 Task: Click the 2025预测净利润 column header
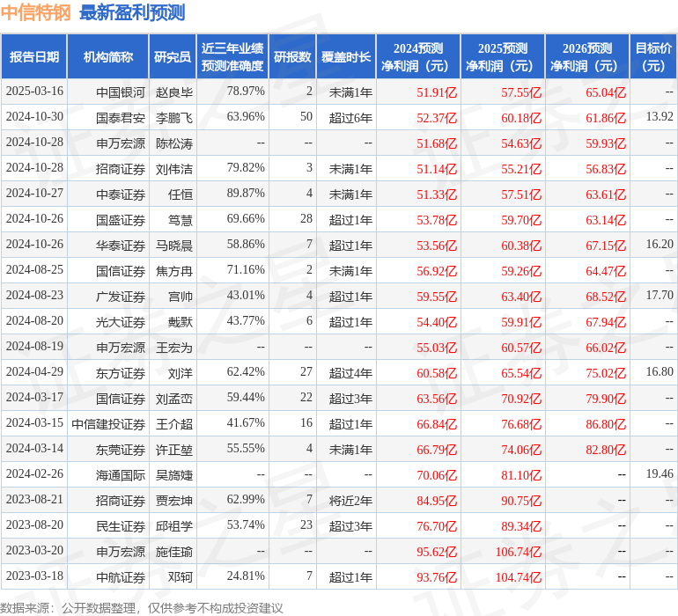point(502,57)
